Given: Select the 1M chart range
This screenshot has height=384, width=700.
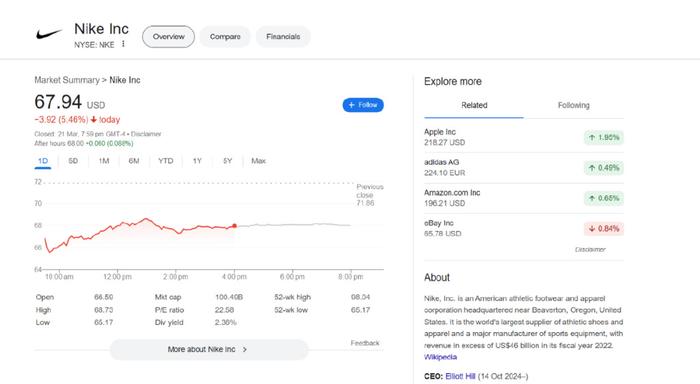Looking at the screenshot, I should click(104, 161).
